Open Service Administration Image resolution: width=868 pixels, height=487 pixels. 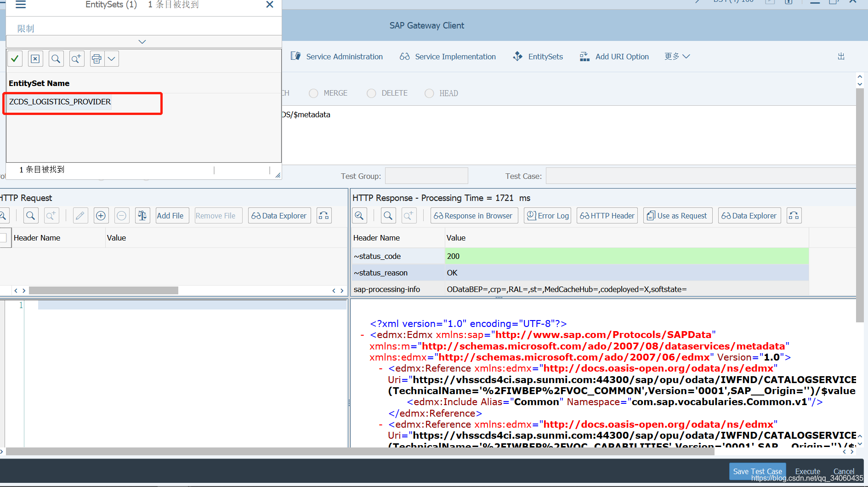pos(337,57)
